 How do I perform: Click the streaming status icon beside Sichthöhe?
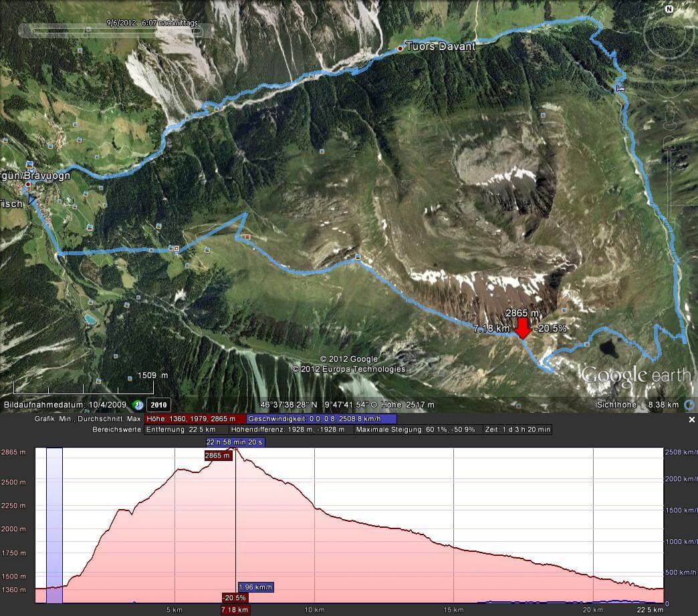[689, 405]
